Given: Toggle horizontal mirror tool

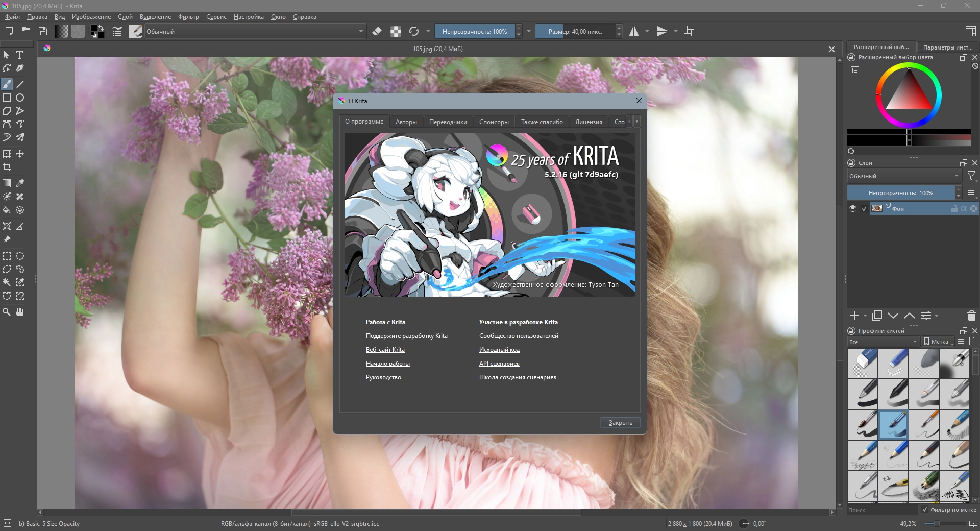Looking at the screenshot, I should (x=634, y=31).
